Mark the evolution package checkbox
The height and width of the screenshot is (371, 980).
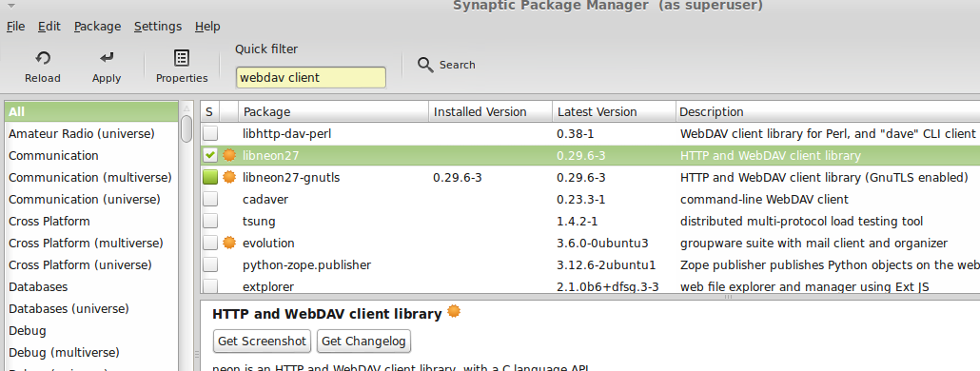click(x=210, y=243)
